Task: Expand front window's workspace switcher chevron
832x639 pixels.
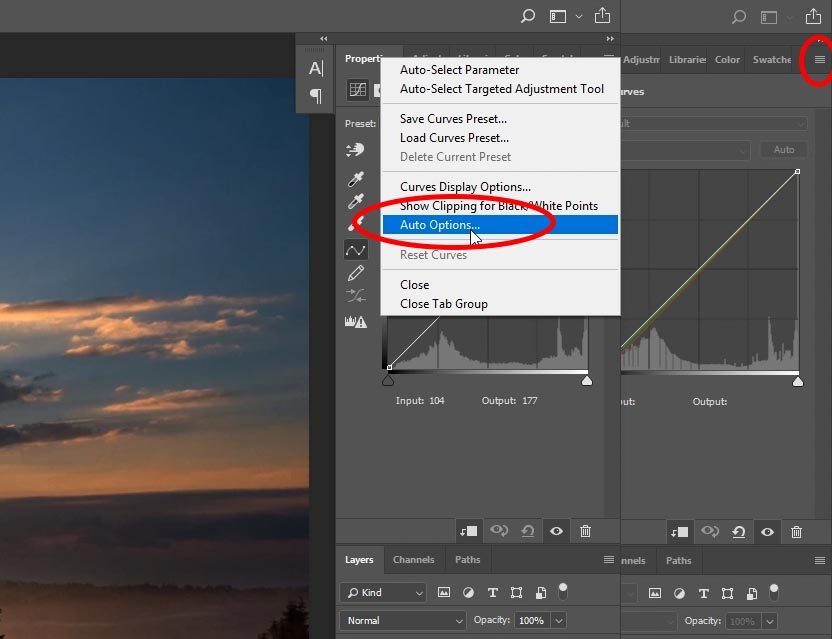Action: coord(579,17)
